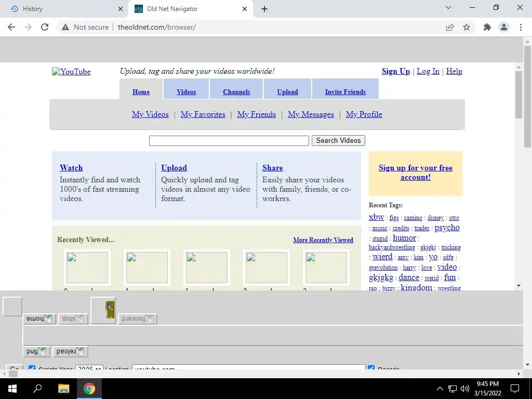
Task: Open My Messages link
Action: click(311, 114)
